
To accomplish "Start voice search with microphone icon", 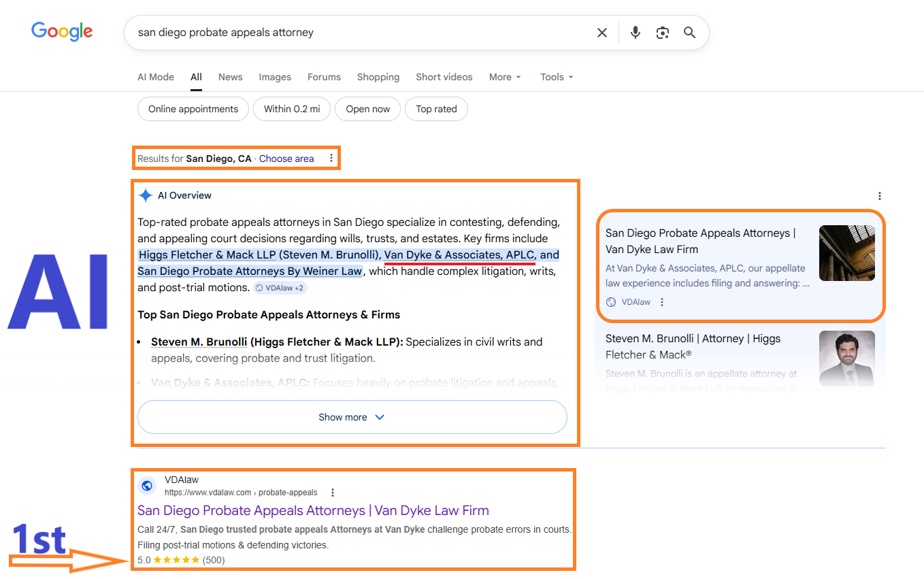I will (x=635, y=33).
